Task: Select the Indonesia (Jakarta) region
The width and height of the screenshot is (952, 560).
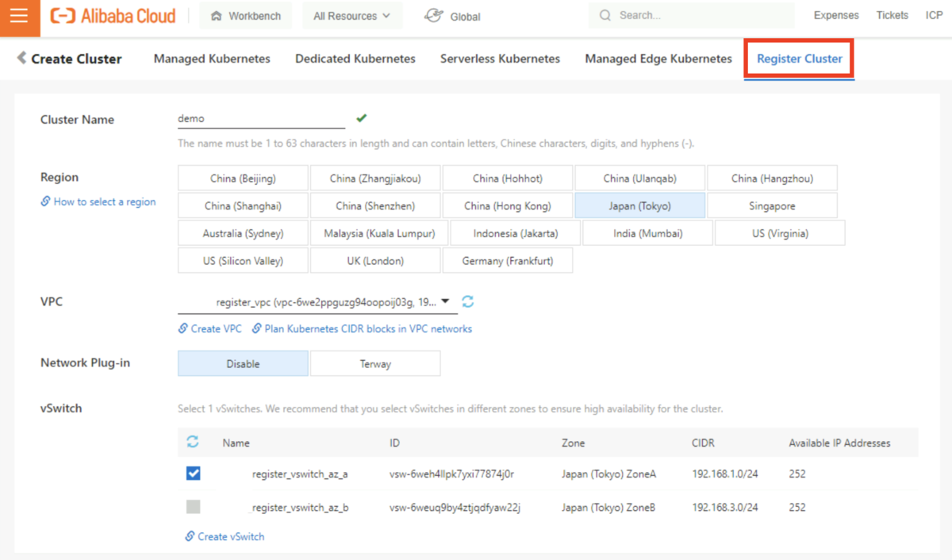Action: (x=516, y=233)
